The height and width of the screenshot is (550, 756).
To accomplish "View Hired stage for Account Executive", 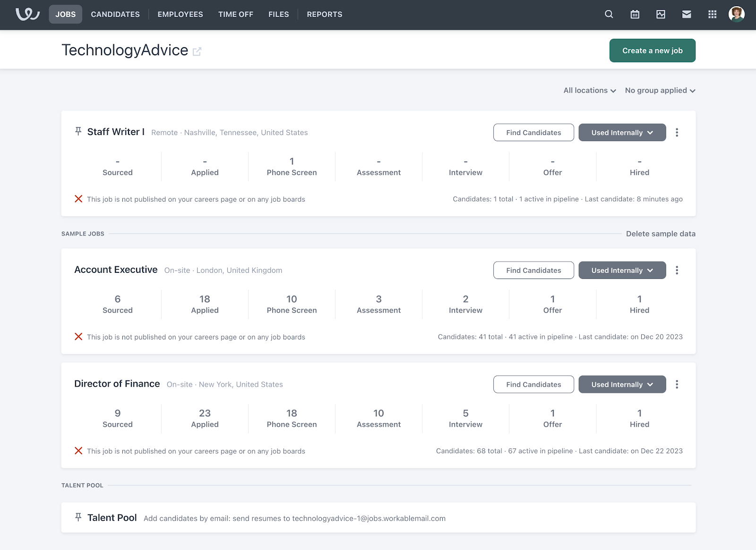I will tap(640, 305).
